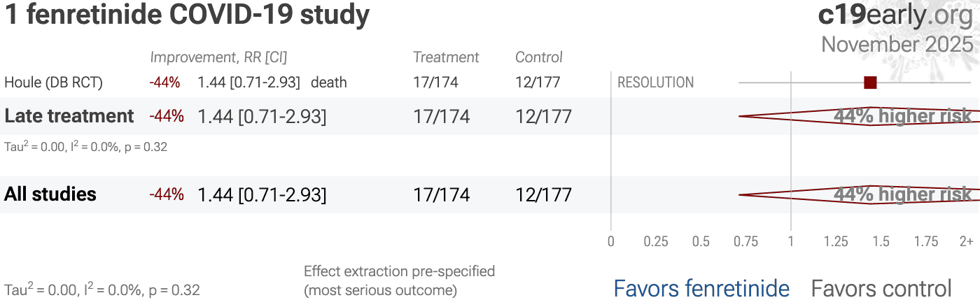The image size is (980, 300).
Task: Click the Treatment column header
Action: (446, 57)
